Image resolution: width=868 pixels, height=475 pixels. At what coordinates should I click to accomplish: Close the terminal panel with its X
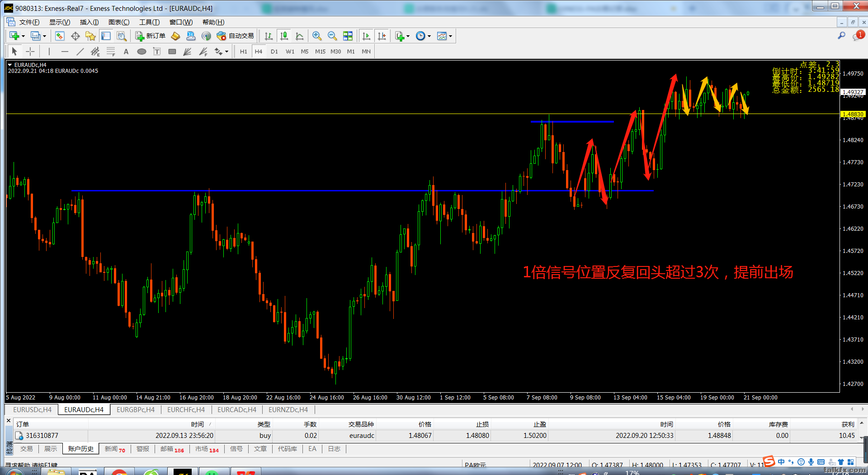pos(9,421)
